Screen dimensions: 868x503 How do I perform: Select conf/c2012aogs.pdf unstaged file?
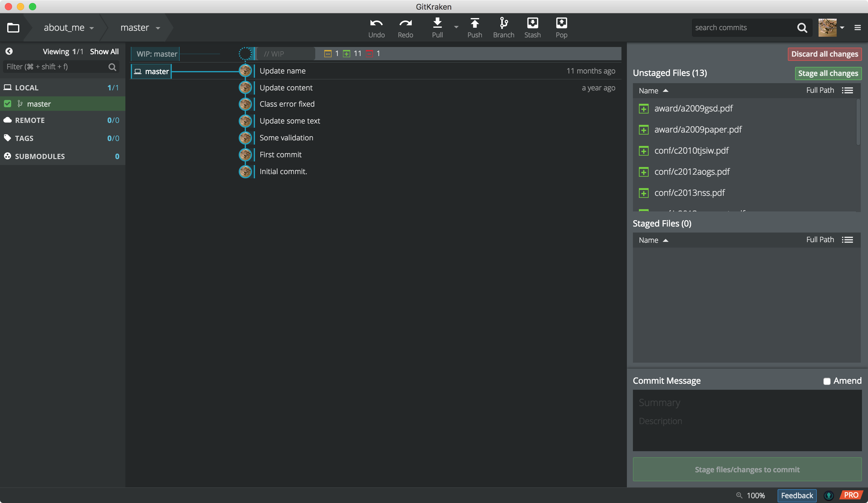tap(744, 172)
